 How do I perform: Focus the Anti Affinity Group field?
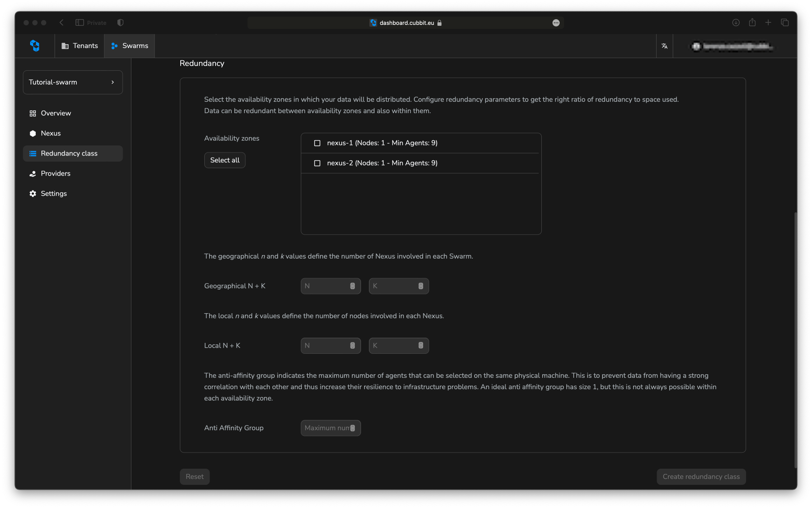330,428
